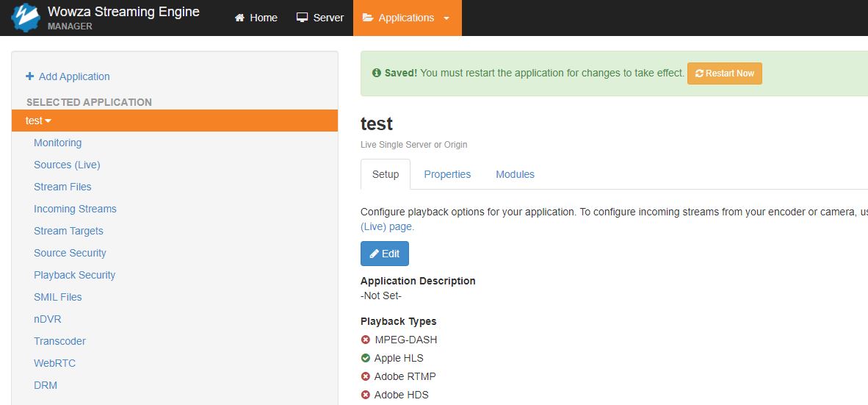Open Transcoder in the sidebar

[x=59, y=341]
